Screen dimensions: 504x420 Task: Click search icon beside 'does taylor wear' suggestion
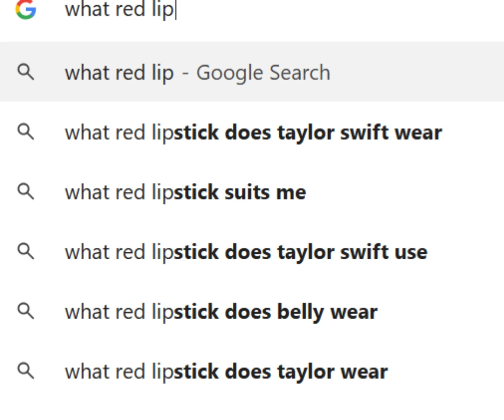[26, 371]
